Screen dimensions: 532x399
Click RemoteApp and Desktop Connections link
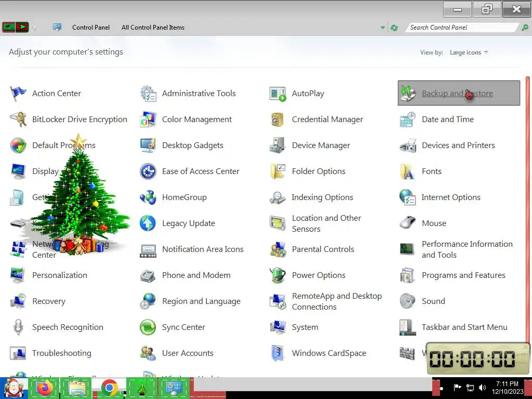click(337, 301)
